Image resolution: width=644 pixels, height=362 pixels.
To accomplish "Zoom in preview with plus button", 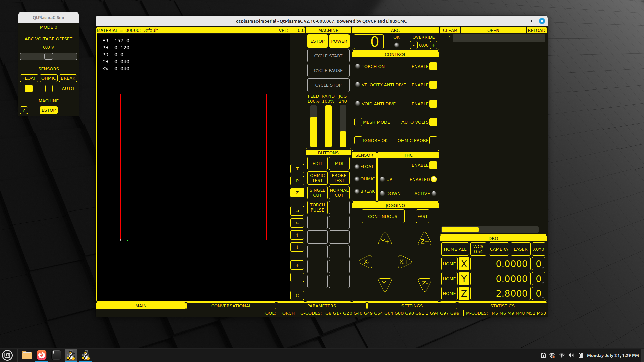I will point(297,265).
